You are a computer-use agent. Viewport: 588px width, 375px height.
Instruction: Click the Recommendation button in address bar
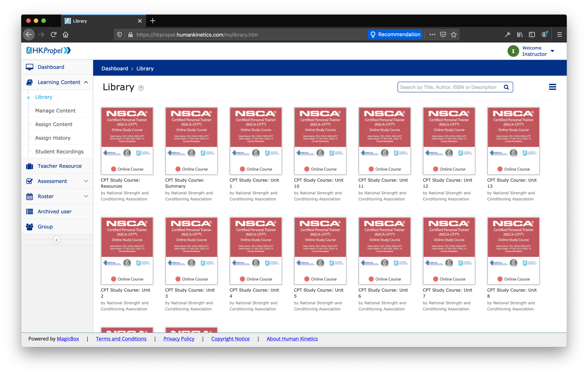[395, 35]
